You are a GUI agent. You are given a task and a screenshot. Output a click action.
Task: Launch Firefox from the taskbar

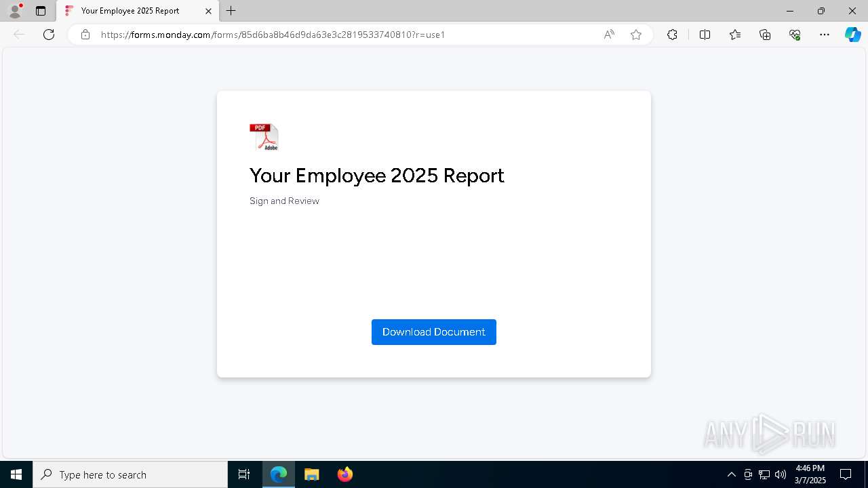345,474
